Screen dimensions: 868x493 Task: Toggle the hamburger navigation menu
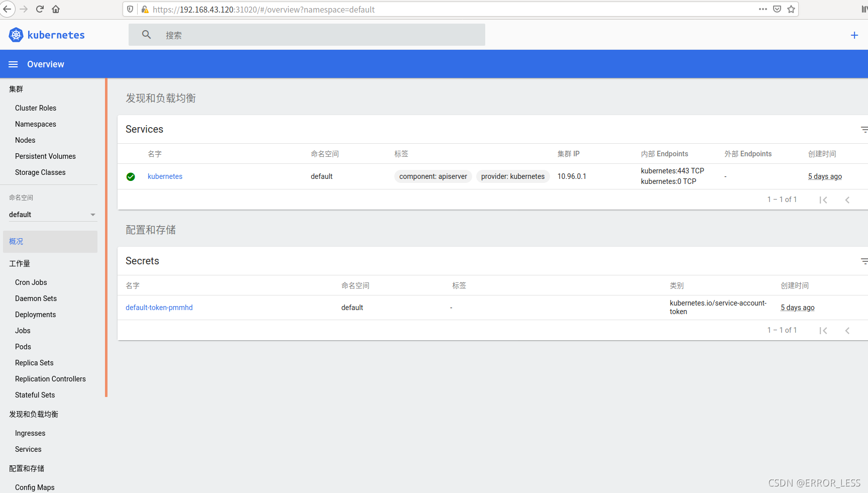pyautogui.click(x=14, y=64)
